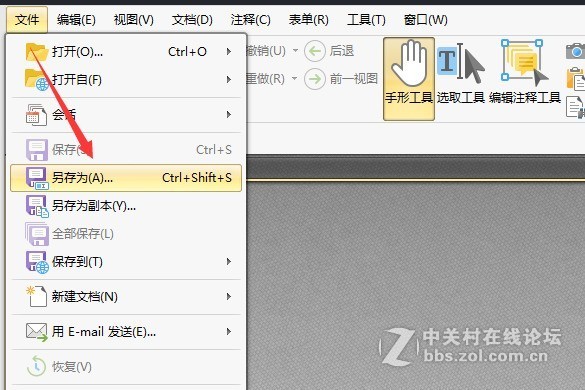Click the save-copy icon for 另存为副本
The width and height of the screenshot is (585, 390).
pyautogui.click(x=37, y=206)
